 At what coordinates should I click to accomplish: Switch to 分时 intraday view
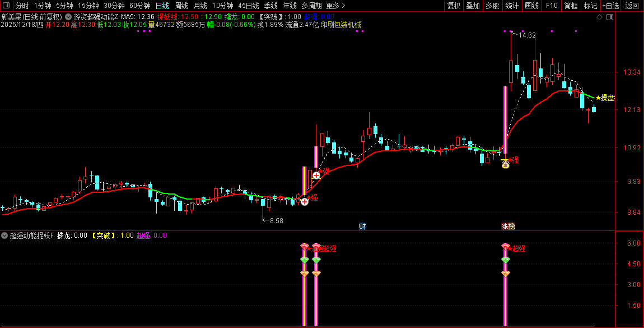[22, 6]
